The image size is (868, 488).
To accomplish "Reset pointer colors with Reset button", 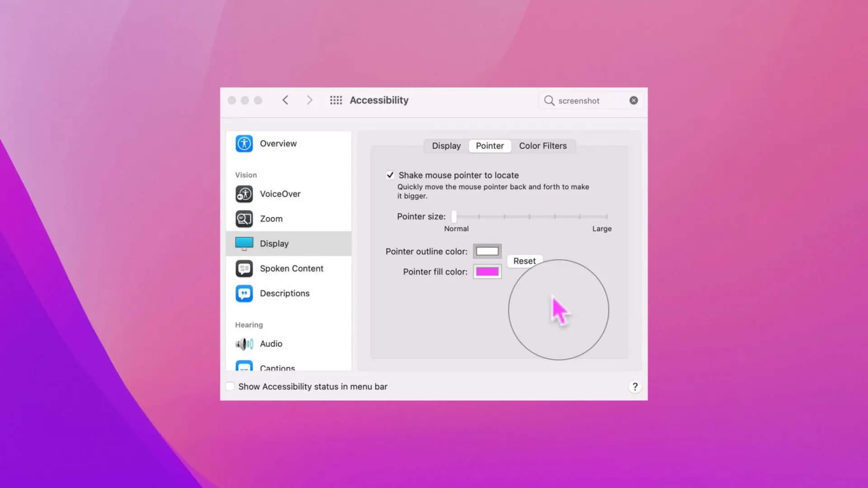I will (x=524, y=261).
